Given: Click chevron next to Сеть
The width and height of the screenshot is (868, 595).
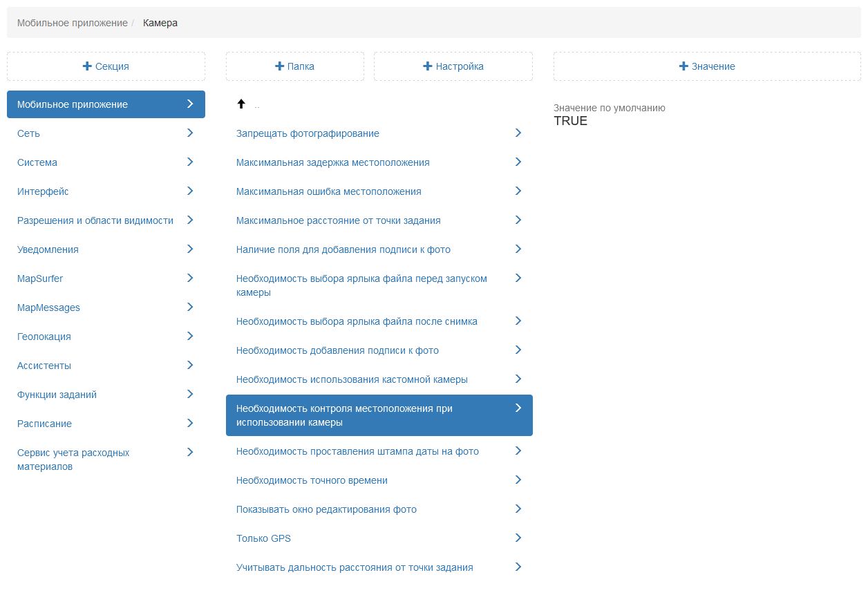Looking at the screenshot, I should [190, 133].
